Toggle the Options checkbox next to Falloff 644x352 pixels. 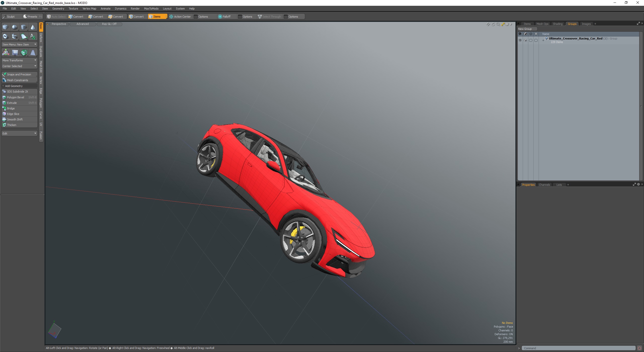pyautogui.click(x=240, y=17)
